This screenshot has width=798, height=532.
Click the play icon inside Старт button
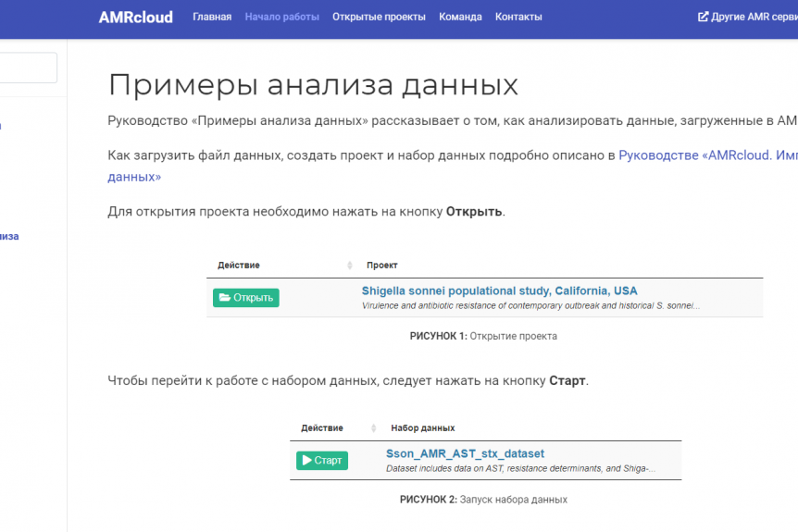point(306,461)
